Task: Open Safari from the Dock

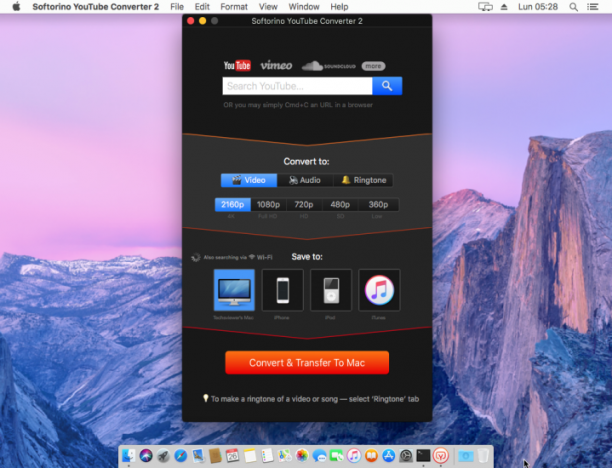Action: (181, 455)
